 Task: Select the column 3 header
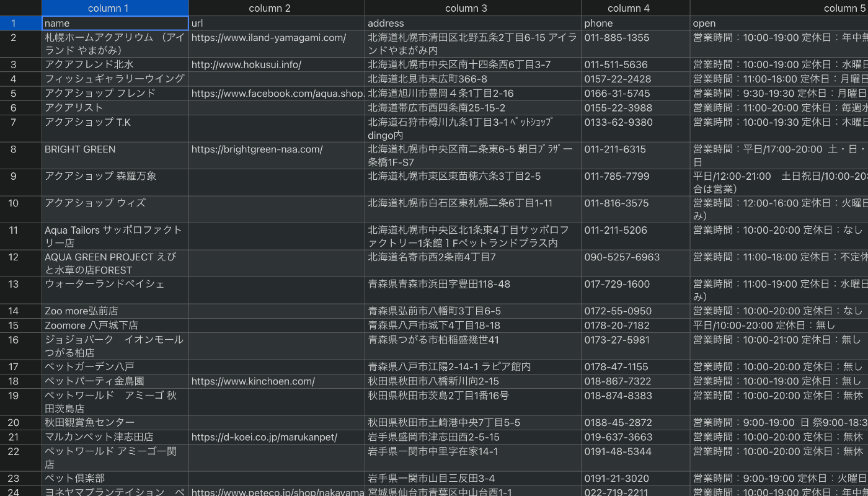click(x=473, y=8)
